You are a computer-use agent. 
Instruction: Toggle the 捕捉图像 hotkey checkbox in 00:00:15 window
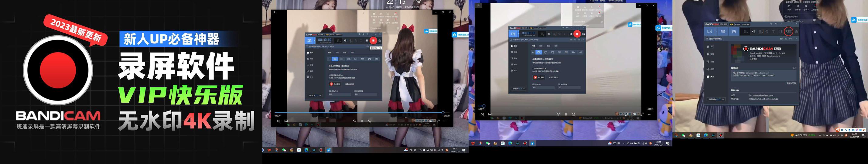(559, 84)
